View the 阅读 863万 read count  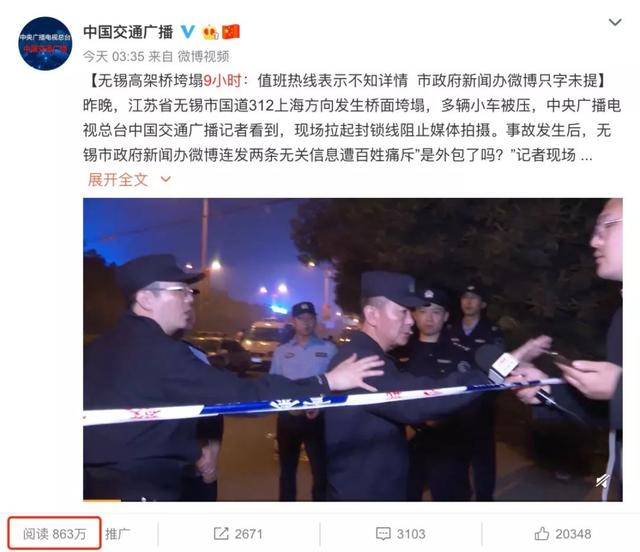pyautogui.click(x=54, y=533)
